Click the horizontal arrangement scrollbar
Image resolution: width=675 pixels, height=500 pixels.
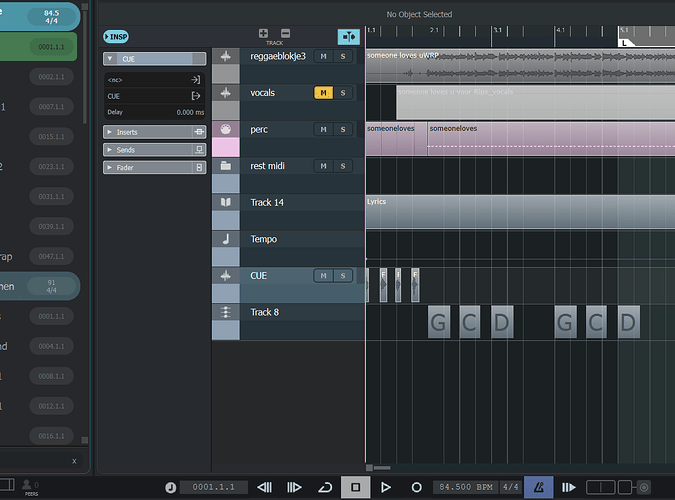[382, 468]
